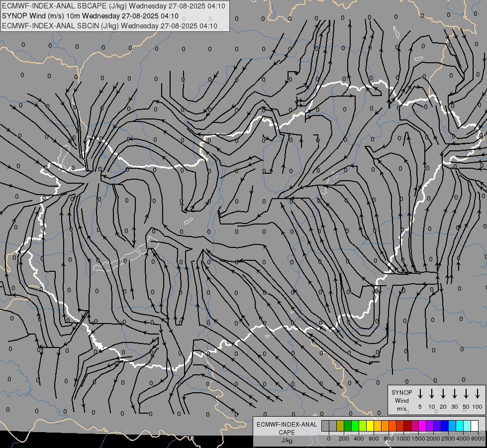
Task: Select the pure yellow CAPE swatch
Action: tap(370, 426)
